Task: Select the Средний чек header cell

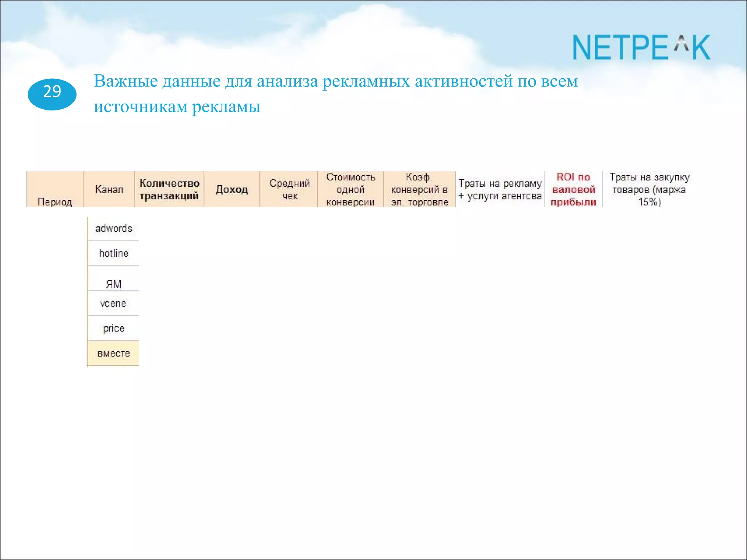Action: (x=289, y=189)
